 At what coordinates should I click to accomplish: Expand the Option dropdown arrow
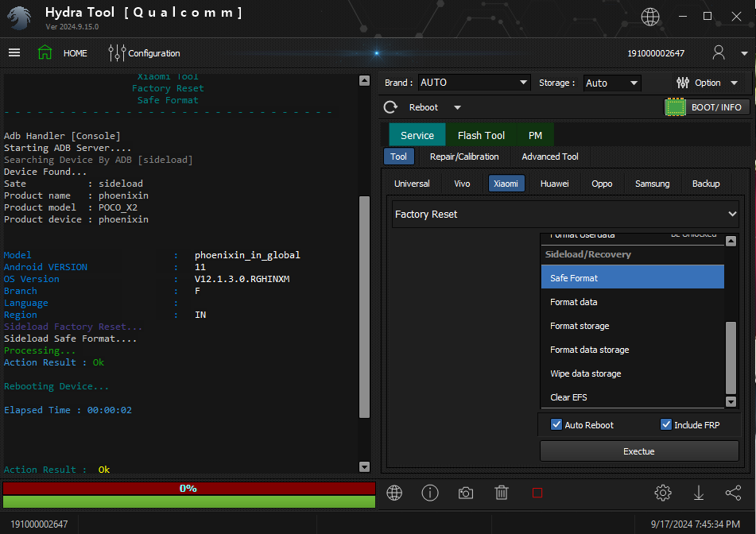tap(735, 83)
